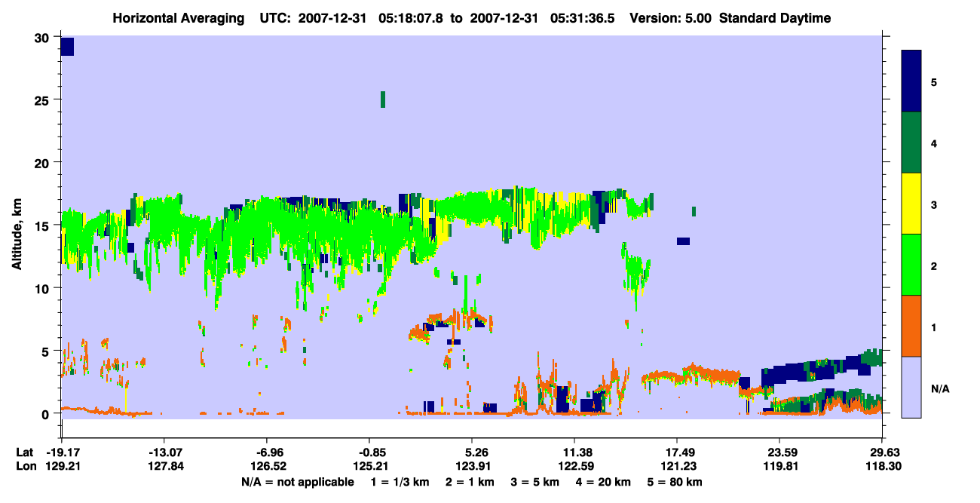
Task: Click the longitude value 119.81
Action: (x=779, y=466)
